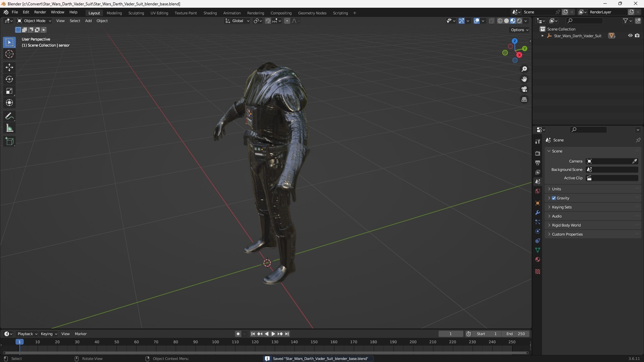Choose the Transform tool

9,103
